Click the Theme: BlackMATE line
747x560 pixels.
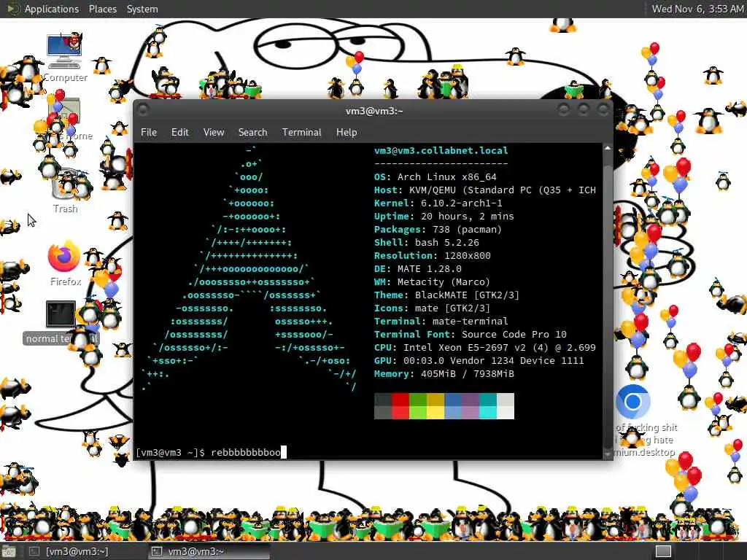pos(447,295)
